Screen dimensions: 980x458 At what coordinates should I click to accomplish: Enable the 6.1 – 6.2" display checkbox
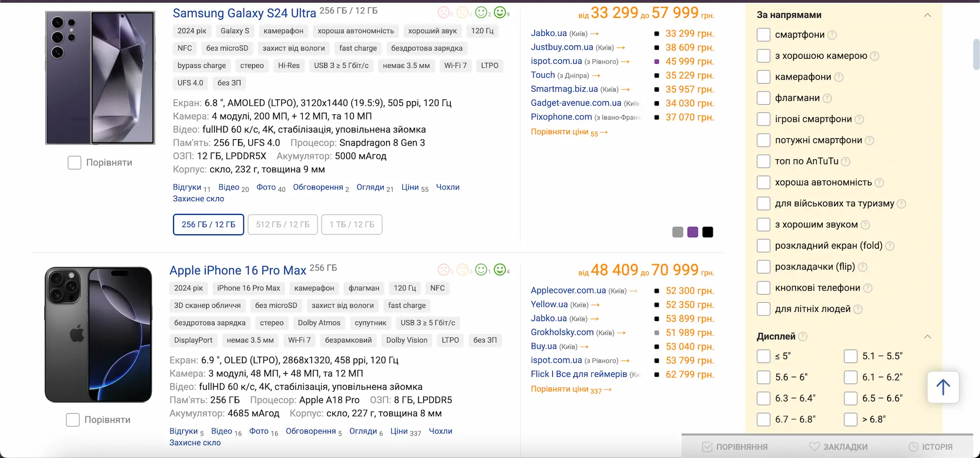pos(851,377)
